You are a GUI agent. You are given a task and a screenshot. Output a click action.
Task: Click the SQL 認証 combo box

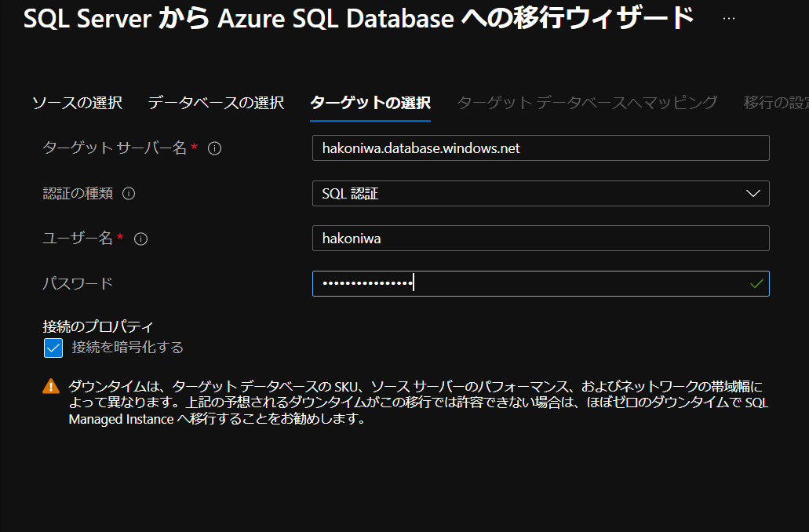[541, 193]
